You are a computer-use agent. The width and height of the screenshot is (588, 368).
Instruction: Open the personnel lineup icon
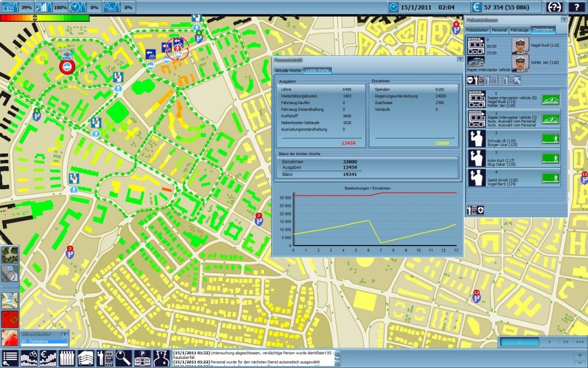coord(67,358)
